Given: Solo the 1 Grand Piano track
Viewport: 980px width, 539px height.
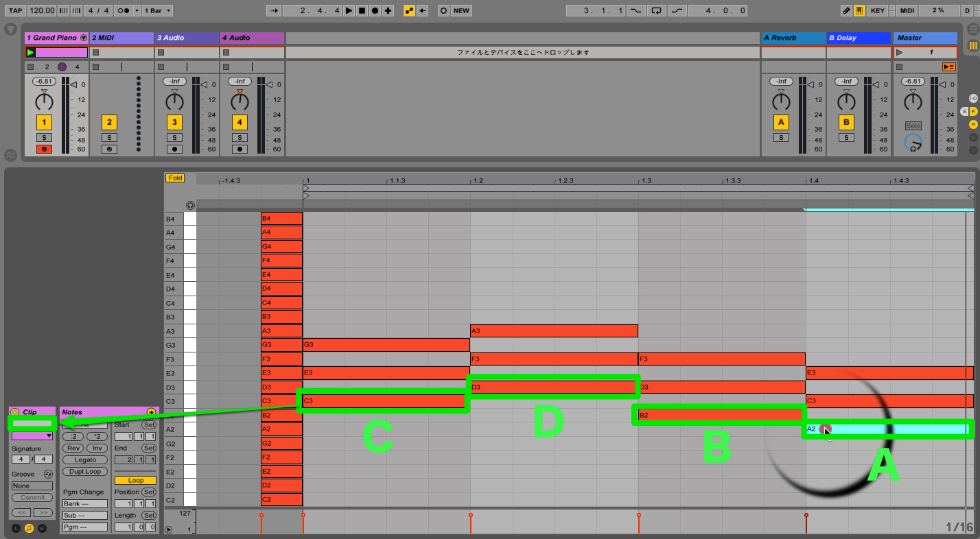Looking at the screenshot, I should click(44, 138).
